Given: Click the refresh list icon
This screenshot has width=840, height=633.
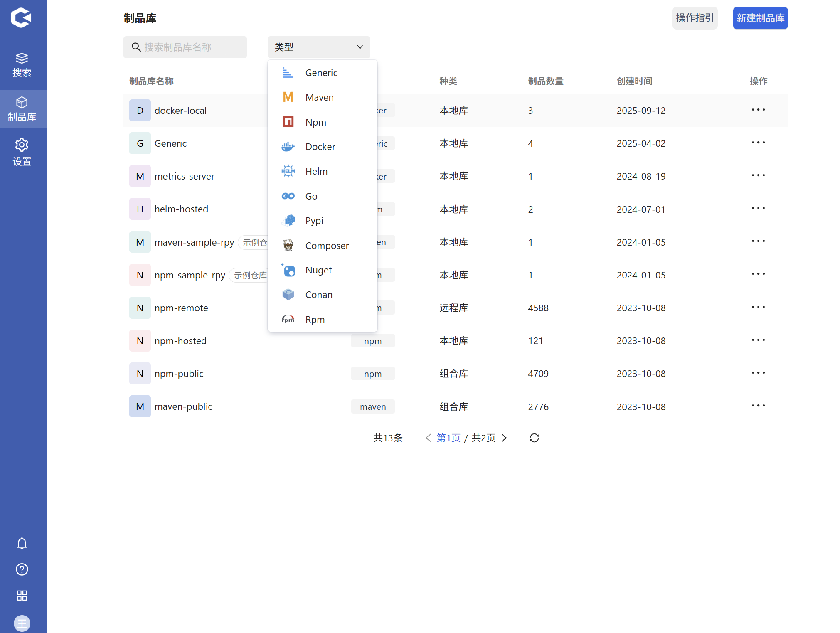Looking at the screenshot, I should pyautogui.click(x=534, y=438).
